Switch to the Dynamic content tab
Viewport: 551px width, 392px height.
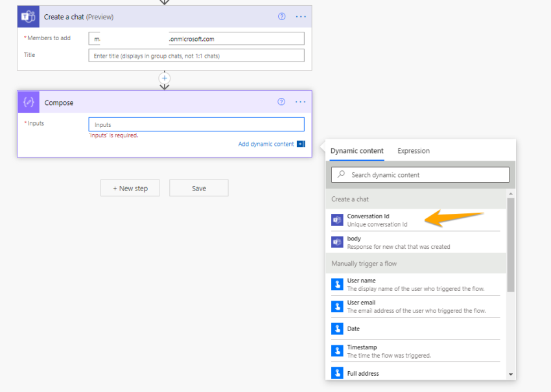(357, 150)
